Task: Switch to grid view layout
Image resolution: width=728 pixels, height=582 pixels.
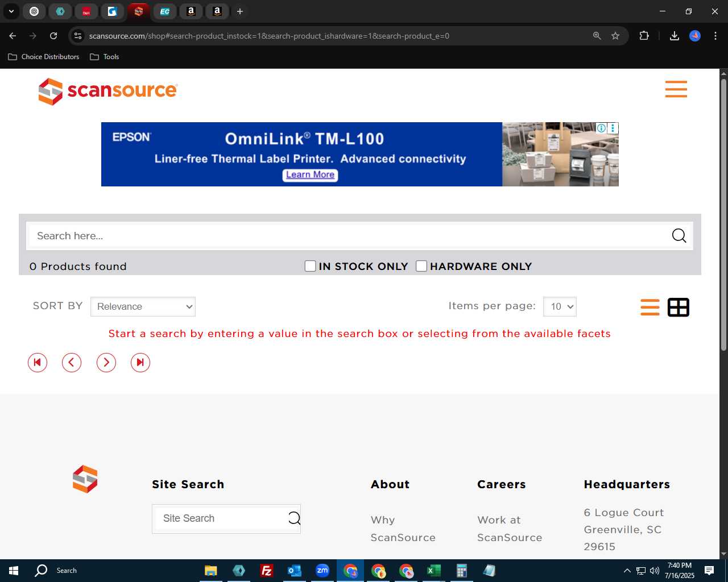Action: (x=679, y=307)
